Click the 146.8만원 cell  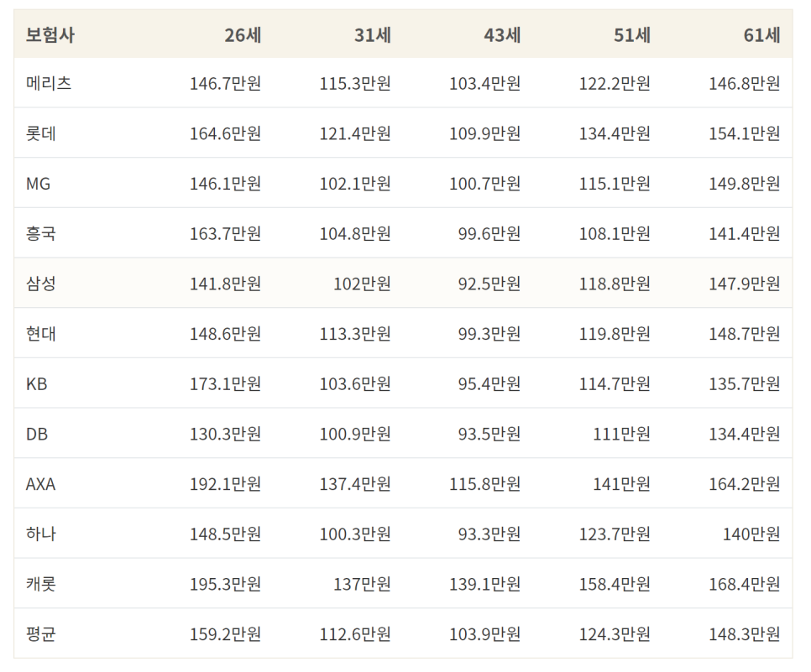tap(745, 83)
